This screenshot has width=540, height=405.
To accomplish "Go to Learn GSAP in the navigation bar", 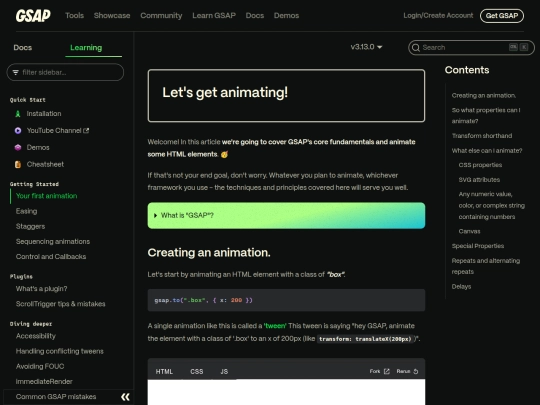I will (214, 15).
